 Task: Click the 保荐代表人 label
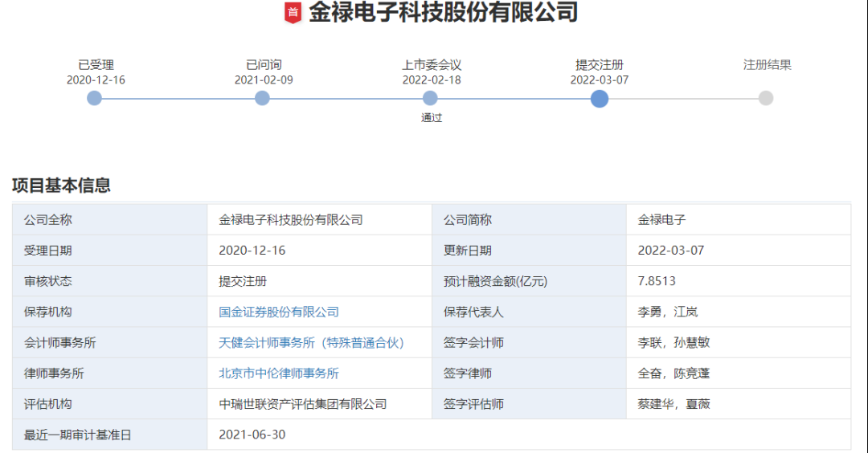tap(474, 312)
